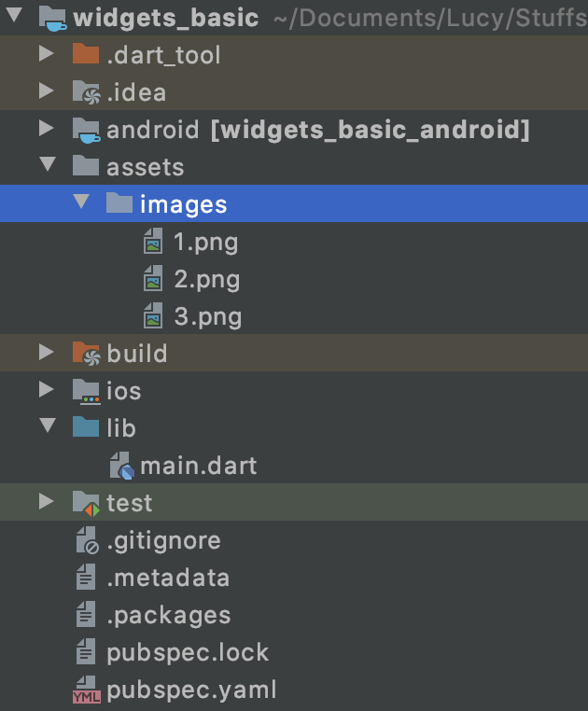The image size is (588, 711).
Task: Click the pubspec.lock file icon
Action: pos(86,652)
